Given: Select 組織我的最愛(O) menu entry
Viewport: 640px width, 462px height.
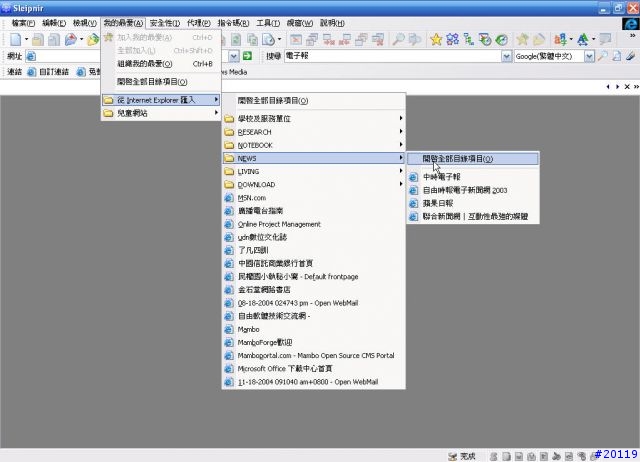Looking at the screenshot, I should point(161,64).
